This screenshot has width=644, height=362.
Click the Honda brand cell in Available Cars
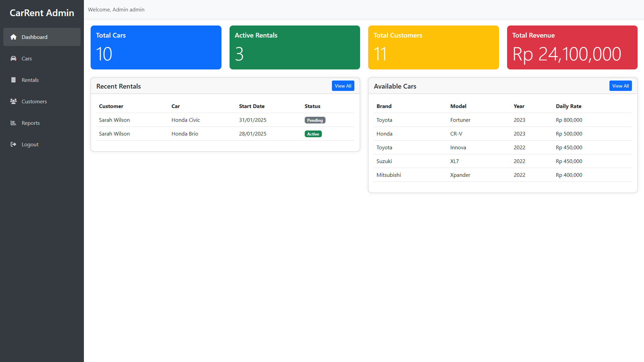click(385, 134)
